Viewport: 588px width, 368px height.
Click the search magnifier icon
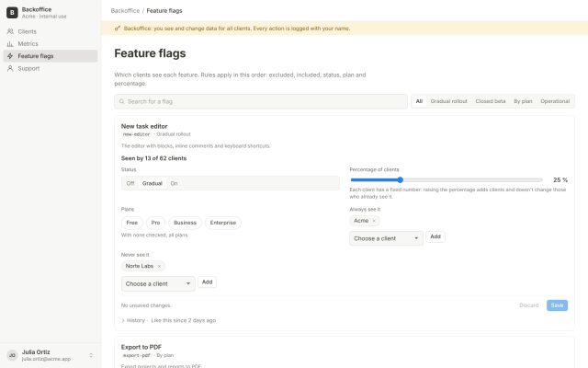coord(121,101)
